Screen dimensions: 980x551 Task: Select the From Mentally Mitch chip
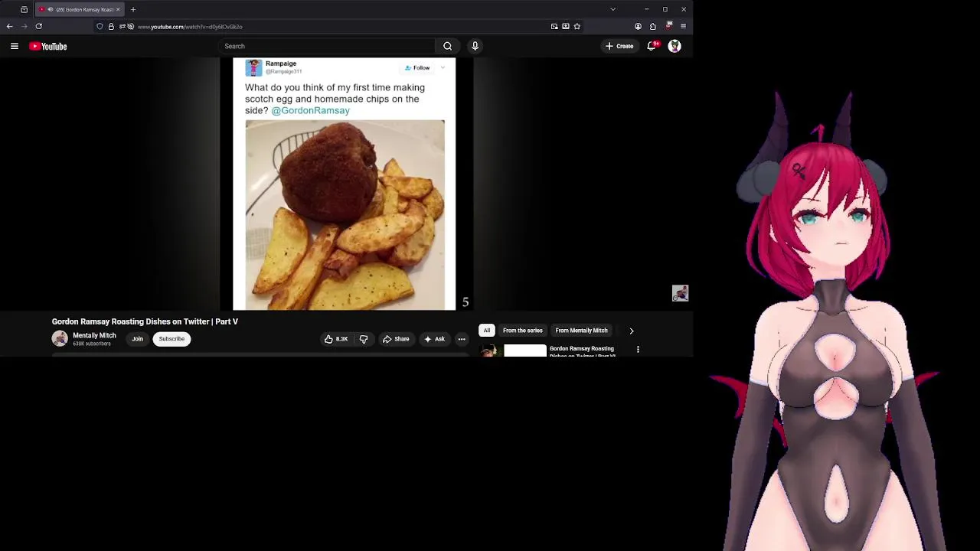581,331
